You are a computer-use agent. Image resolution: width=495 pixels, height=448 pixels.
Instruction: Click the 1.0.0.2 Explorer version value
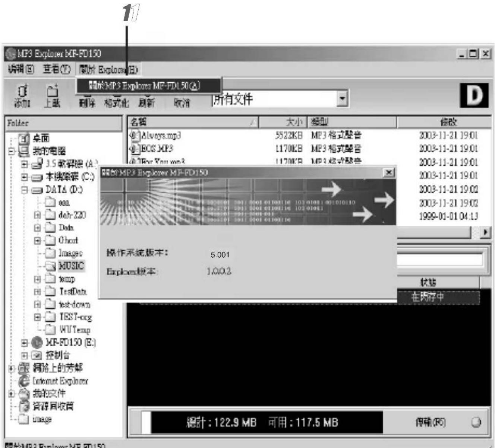[219, 271]
